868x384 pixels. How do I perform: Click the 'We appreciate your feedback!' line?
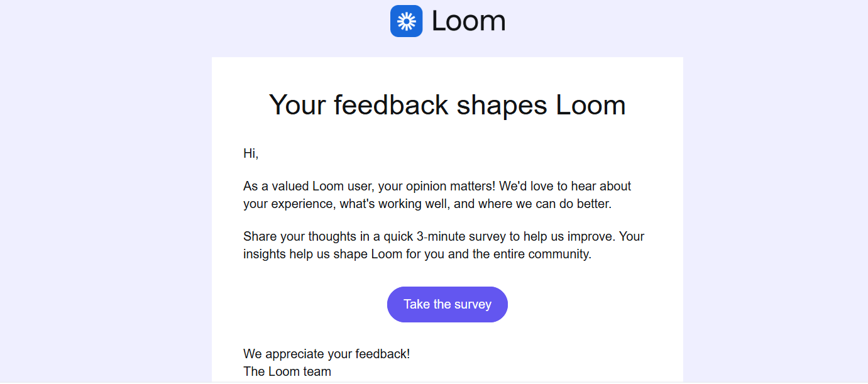click(x=326, y=354)
